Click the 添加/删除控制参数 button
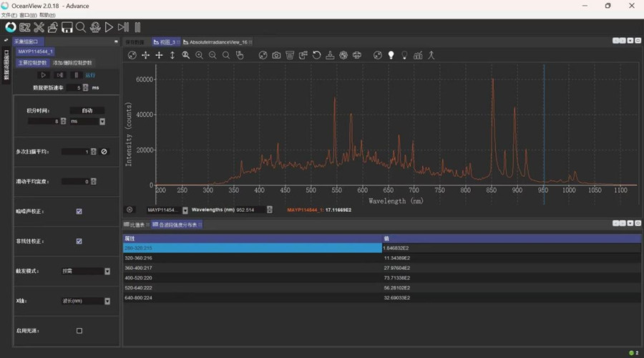The image size is (644, 358). click(72, 63)
